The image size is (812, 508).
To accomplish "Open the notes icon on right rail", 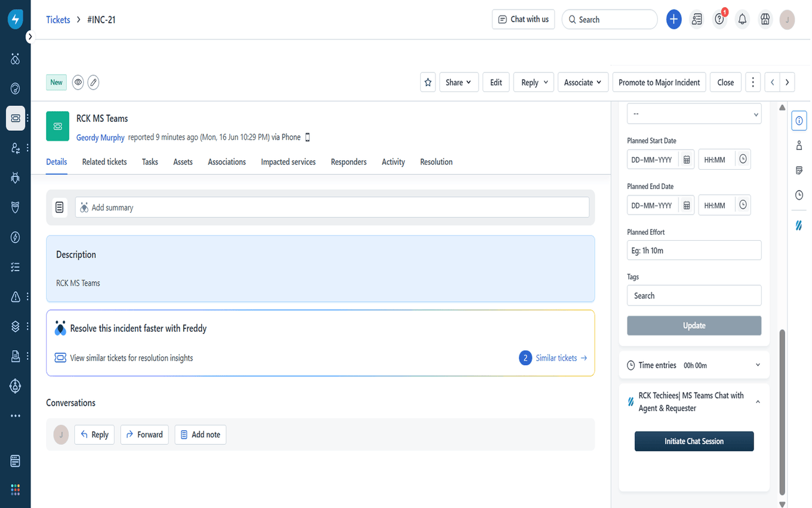I will point(799,170).
